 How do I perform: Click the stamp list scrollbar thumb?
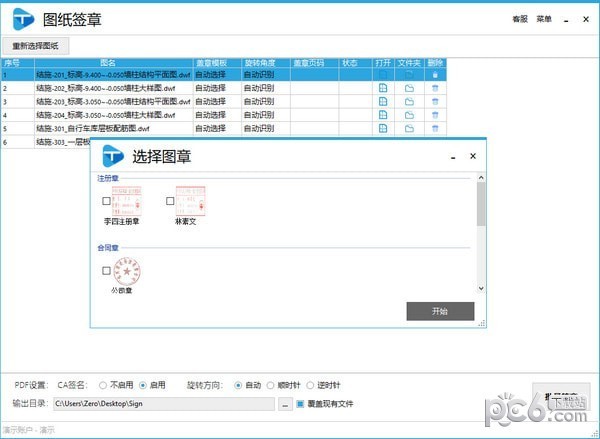(x=481, y=204)
